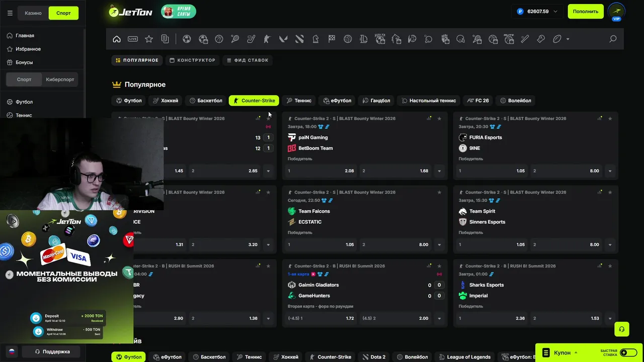Open the LIVE events icon

click(133, 39)
